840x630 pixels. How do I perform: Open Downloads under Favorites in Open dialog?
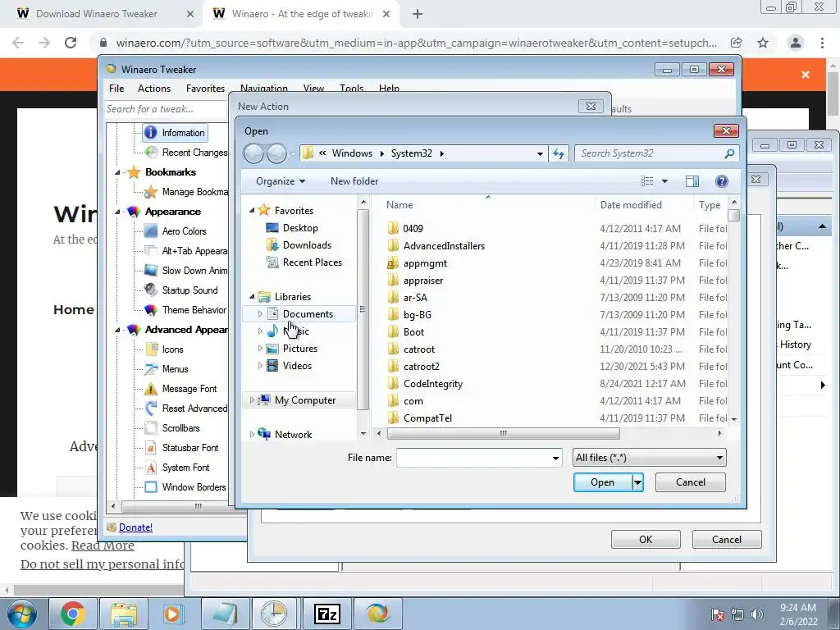pos(299,244)
